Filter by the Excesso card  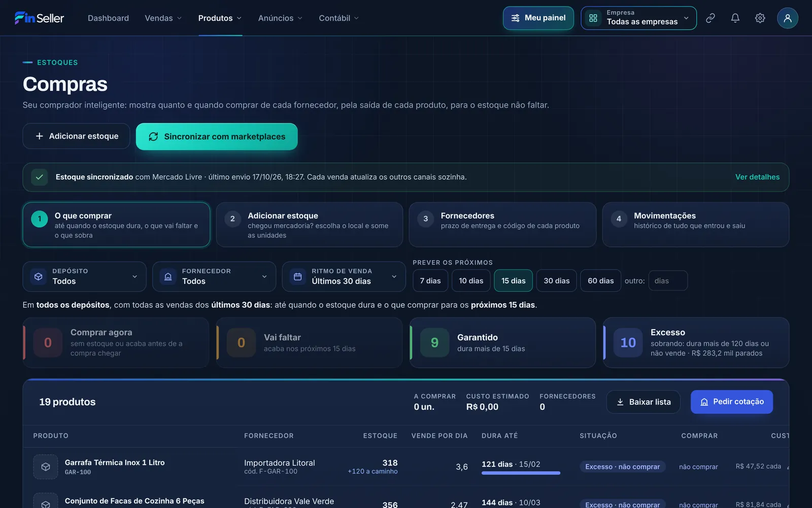coord(696,343)
